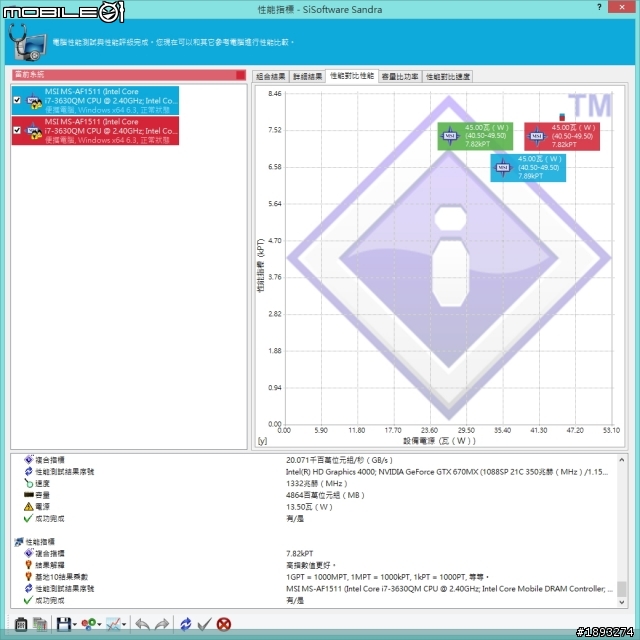640x640 pixels.
Task: Expand dropdown arrow next to colored balls icon
Action: point(99,625)
